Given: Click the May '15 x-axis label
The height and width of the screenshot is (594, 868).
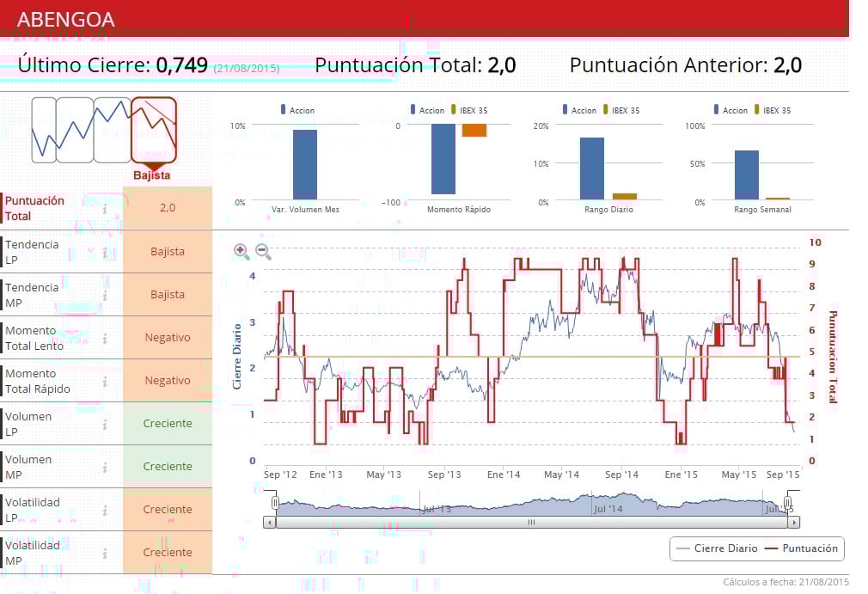Looking at the screenshot, I should coord(738,475).
